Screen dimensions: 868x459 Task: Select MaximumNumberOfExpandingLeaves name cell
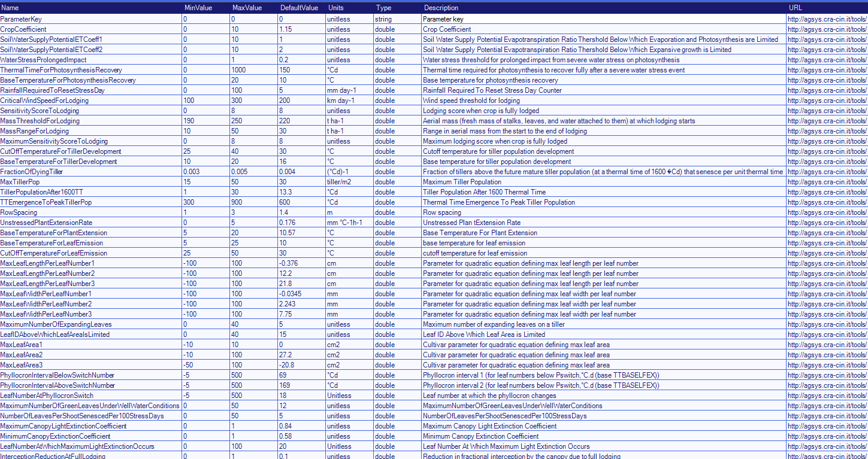pos(91,324)
